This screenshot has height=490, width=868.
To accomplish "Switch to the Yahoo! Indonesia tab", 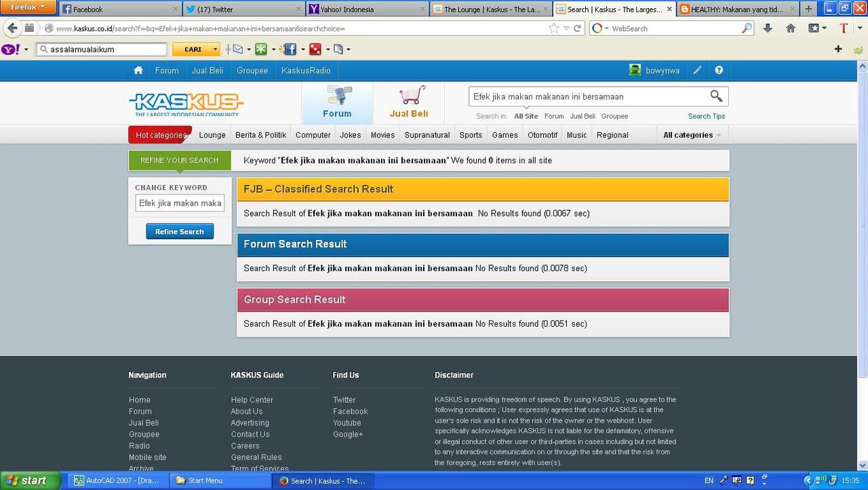I will click(x=366, y=9).
